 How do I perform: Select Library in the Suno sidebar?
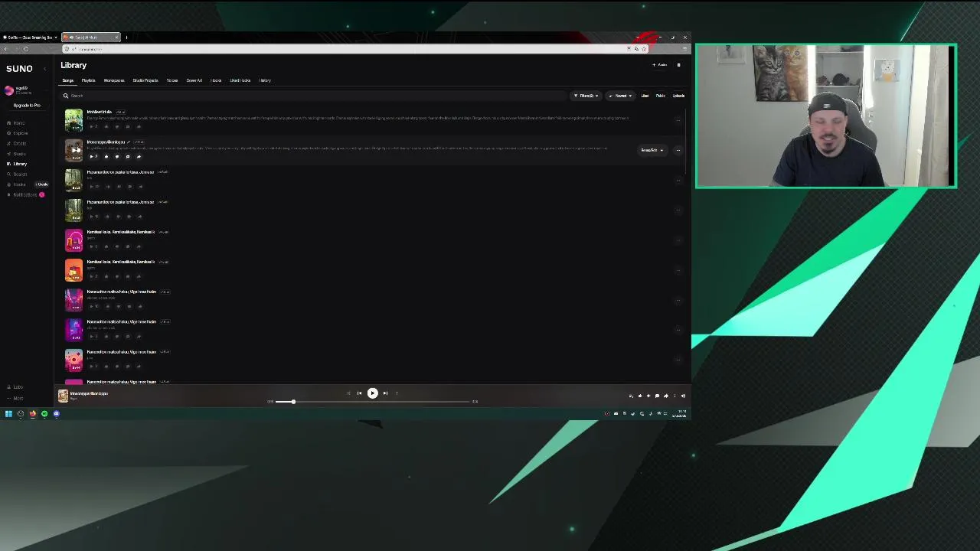pyautogui.click(x=18, y=164)
